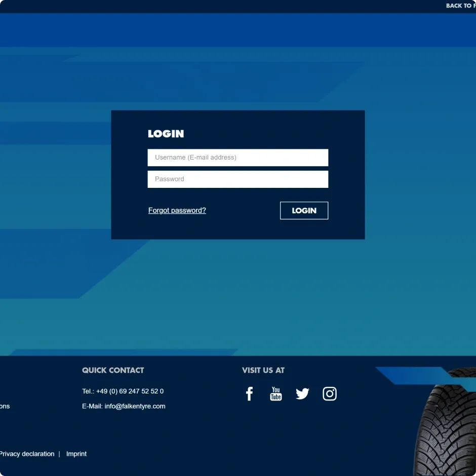Click the "E-Mail:" label in Quick Contact
The width and height of the screenshot is (476, 476).
92,406
